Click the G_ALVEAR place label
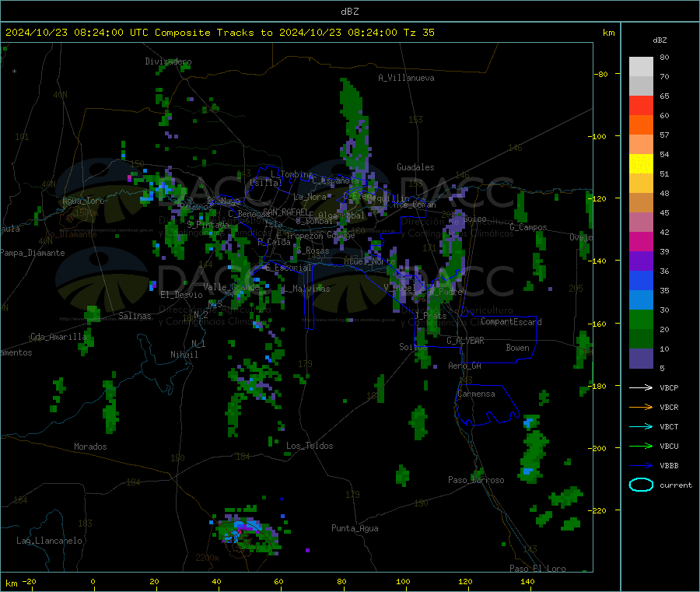Image resolution: width=700 pixels, height=592 pixels. (465, 341)
